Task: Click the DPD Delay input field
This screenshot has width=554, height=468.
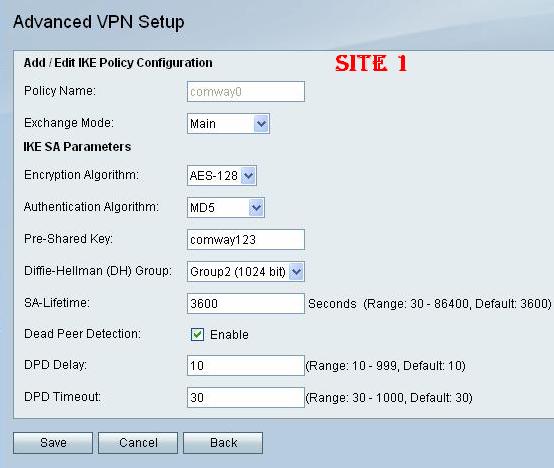Action: tap(246, 366)
